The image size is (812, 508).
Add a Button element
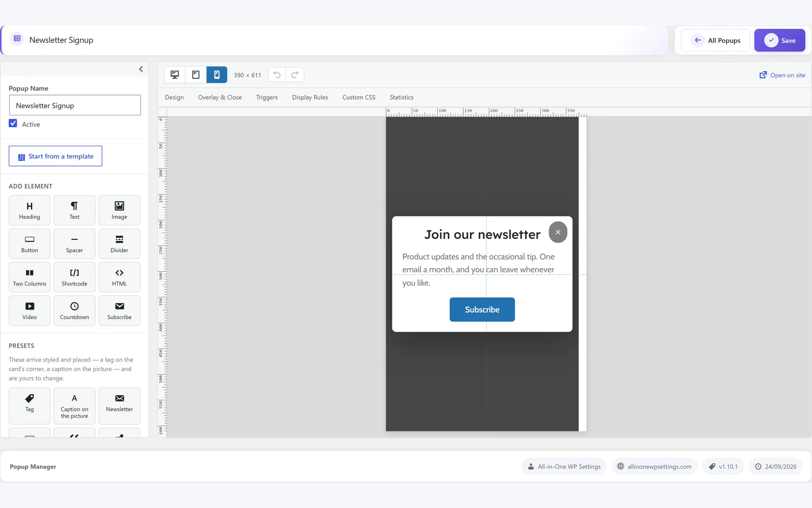pyautogui.click(x=29, y=244)
